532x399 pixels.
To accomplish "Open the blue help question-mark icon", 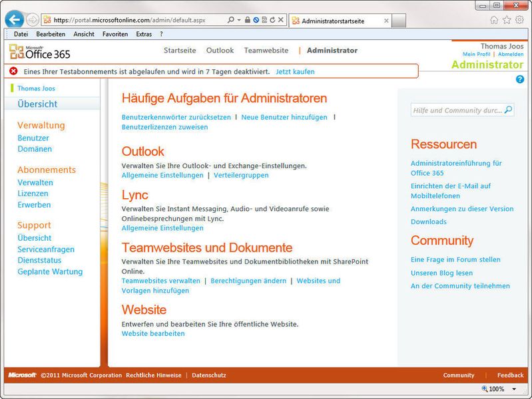I will (x=520, y=79).
